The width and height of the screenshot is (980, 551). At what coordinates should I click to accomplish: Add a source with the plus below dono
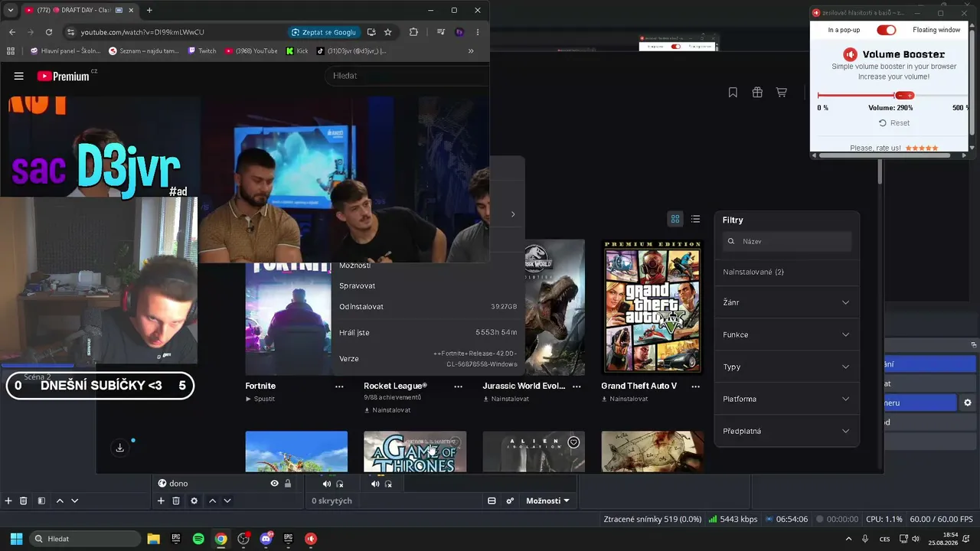tap(161, 500)
